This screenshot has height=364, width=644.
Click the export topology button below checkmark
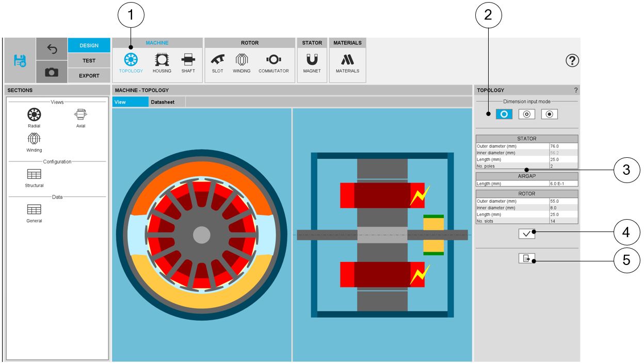[526, 258]
